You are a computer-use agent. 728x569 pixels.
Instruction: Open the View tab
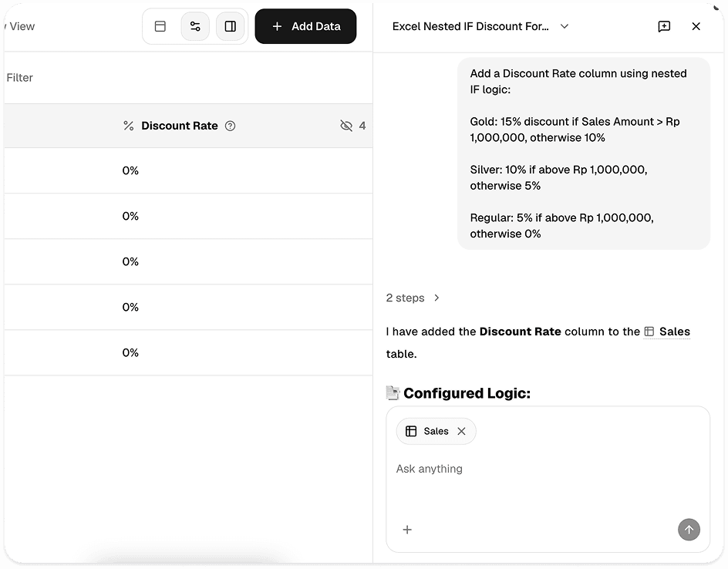click(x=22, y=26)
